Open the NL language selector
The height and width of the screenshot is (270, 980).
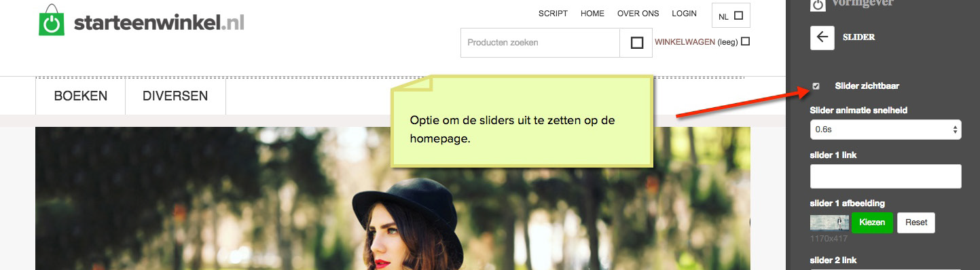click(x=731, y=16)
